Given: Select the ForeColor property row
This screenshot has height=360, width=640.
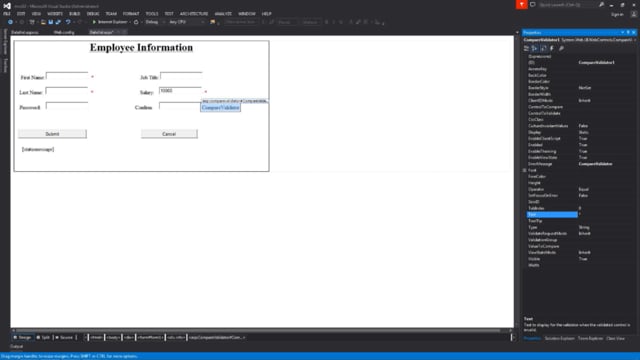Looking at the screenshot, I should pos(580,176).
